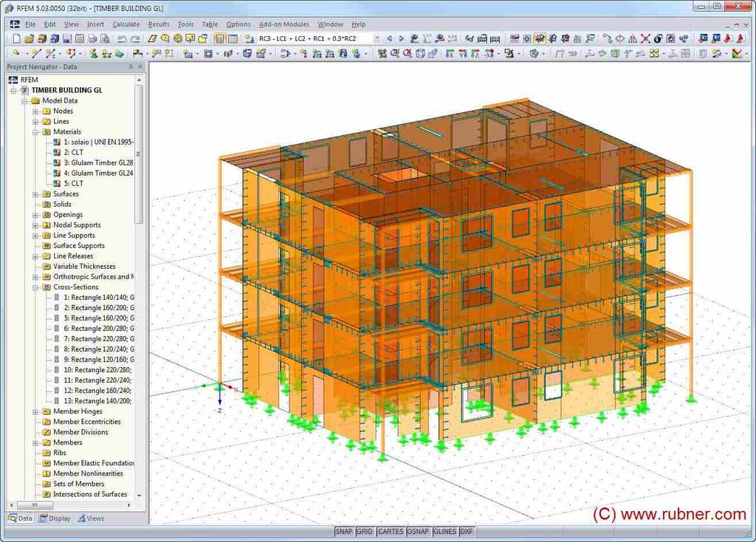Image resolution: width=756 pixels, height=542 pixels.
Task: Click the Save floppy disk icon
Action: (x=67, y=38)
